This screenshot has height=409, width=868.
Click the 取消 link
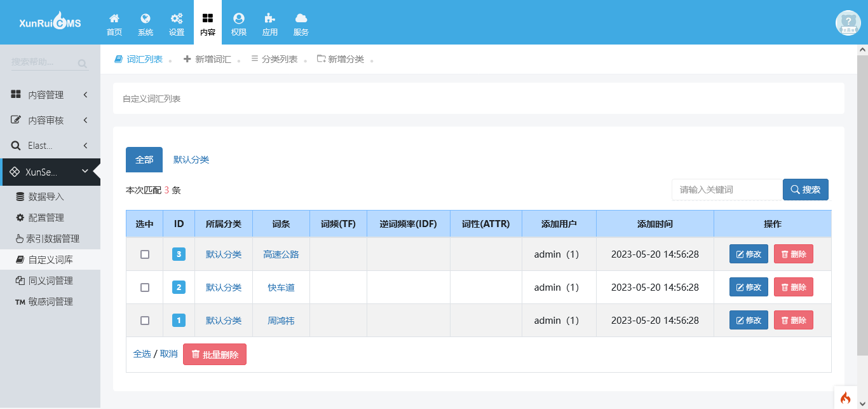(x=169, y=354)
